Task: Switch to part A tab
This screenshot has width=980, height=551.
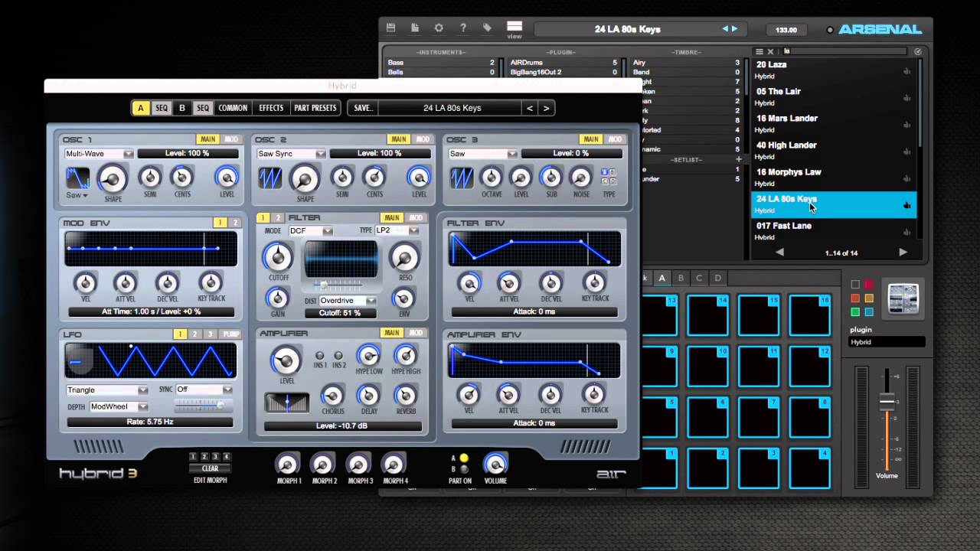Action: click(x=140, y=108)
